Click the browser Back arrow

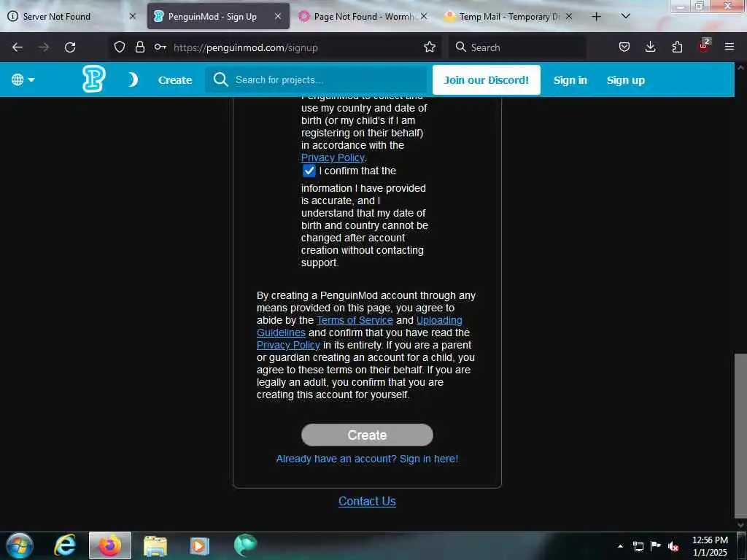(18, 47)
